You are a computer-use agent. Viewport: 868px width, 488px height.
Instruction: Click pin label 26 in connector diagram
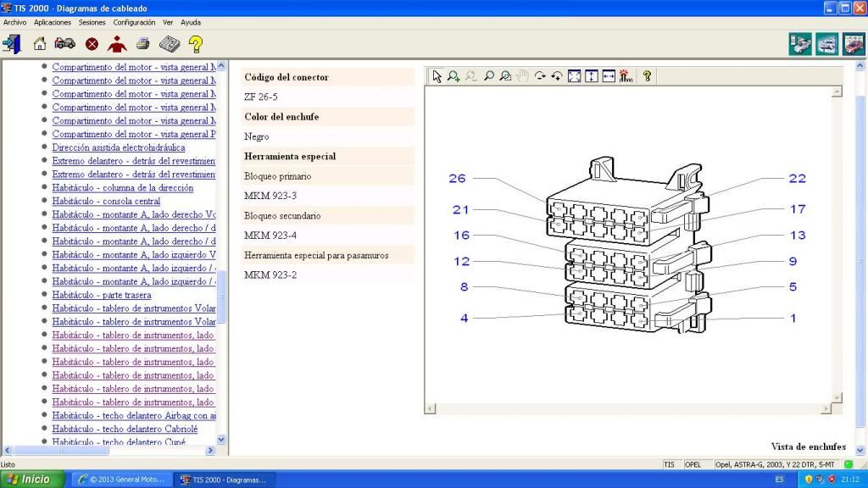(457, 178)
